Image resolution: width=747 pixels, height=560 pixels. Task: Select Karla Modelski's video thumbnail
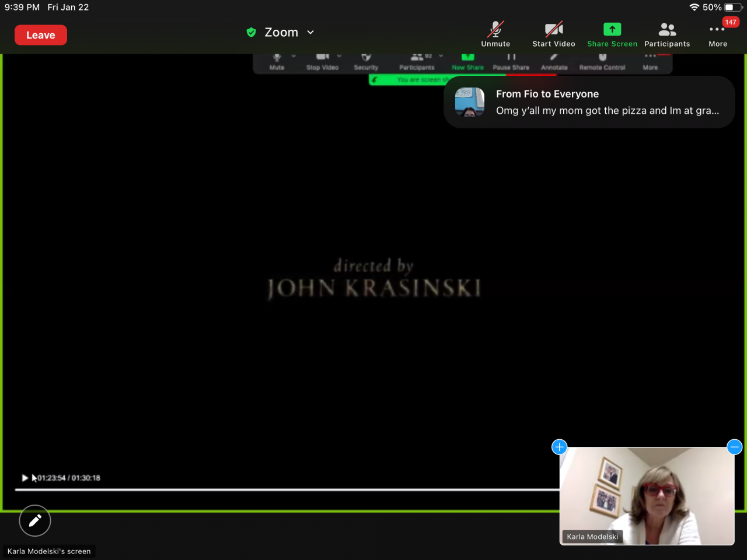click(x=647, y=496)
